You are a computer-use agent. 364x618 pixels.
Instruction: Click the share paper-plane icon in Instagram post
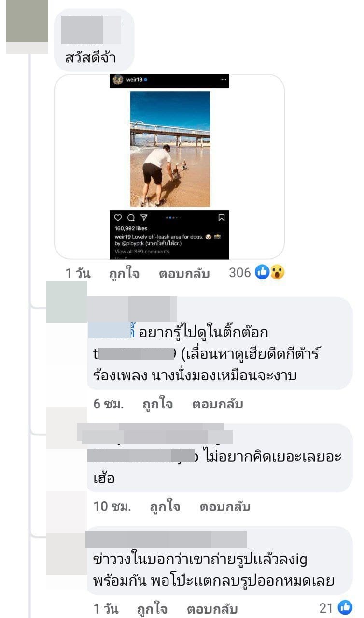point(143,218)
